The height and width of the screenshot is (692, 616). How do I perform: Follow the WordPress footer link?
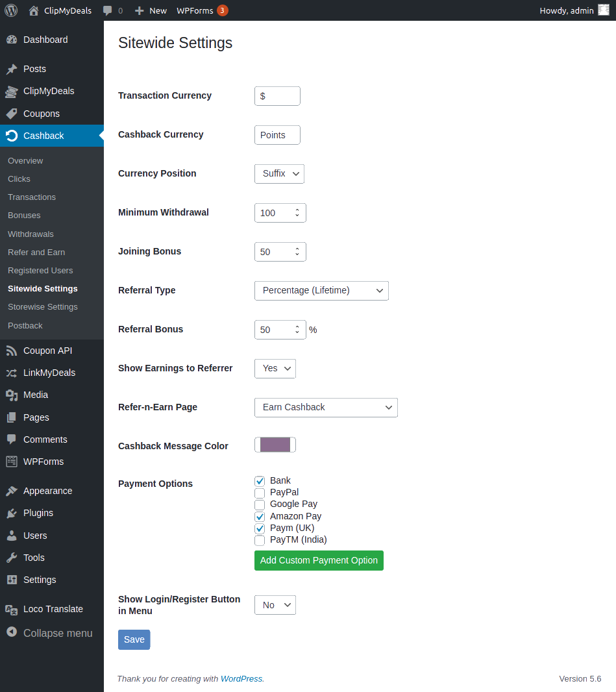click(x=241, y=679)
